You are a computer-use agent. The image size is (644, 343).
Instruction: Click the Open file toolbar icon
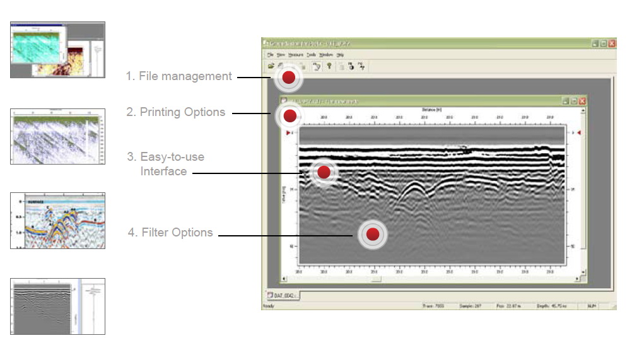tap(271, 66)
